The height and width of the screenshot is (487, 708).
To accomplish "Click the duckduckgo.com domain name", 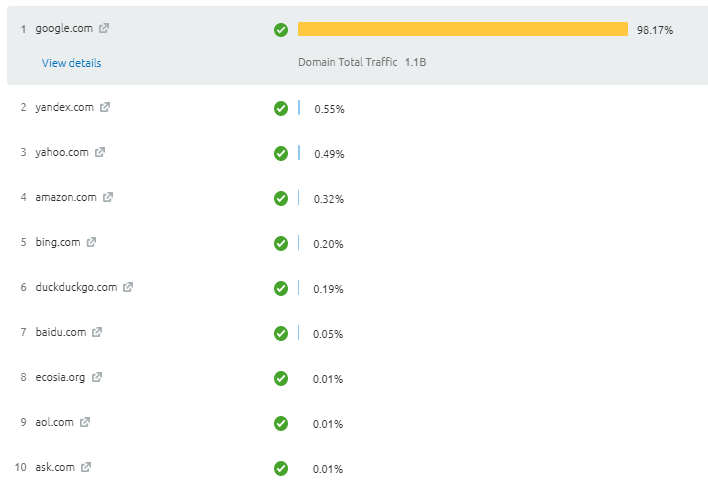I will click(76, 287).
